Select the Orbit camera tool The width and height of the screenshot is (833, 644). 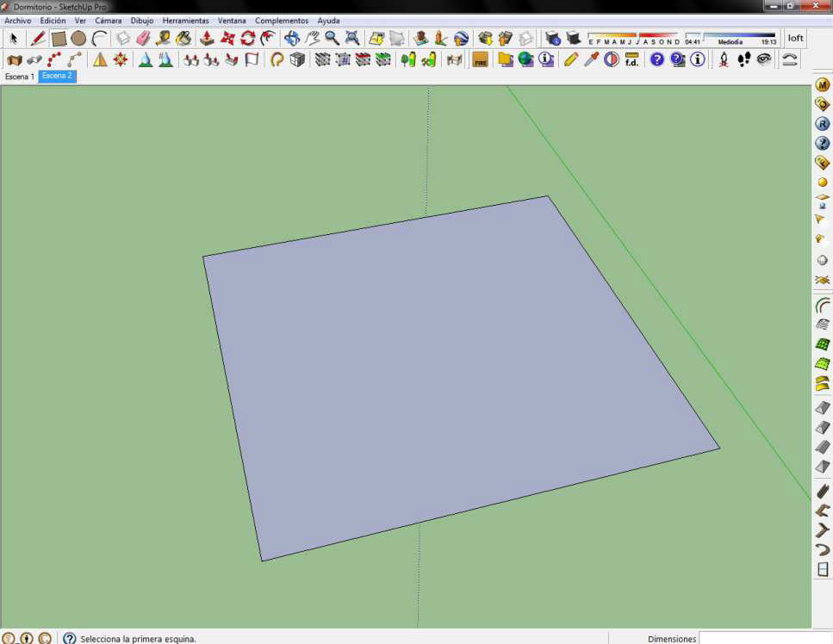click(291, 39)
